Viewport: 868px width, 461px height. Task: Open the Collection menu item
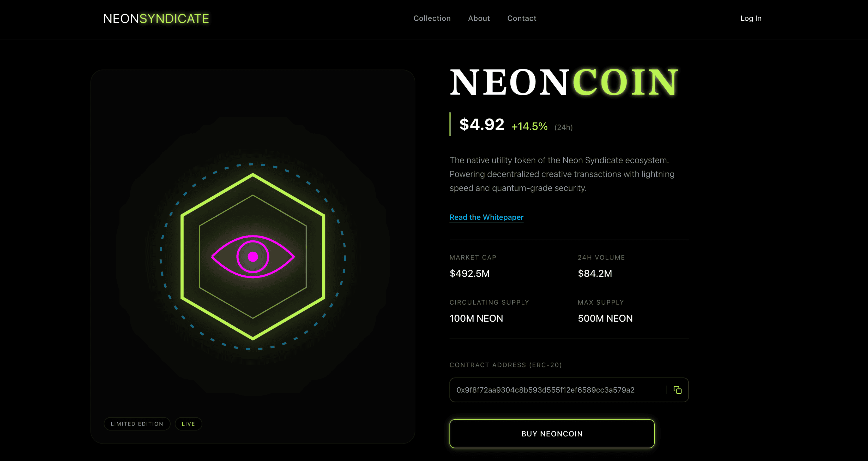pyautogui.click(x=432, y=18)
